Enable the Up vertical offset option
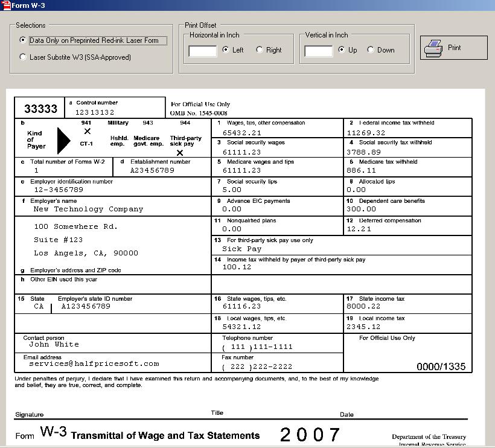 tap(342, 50)
